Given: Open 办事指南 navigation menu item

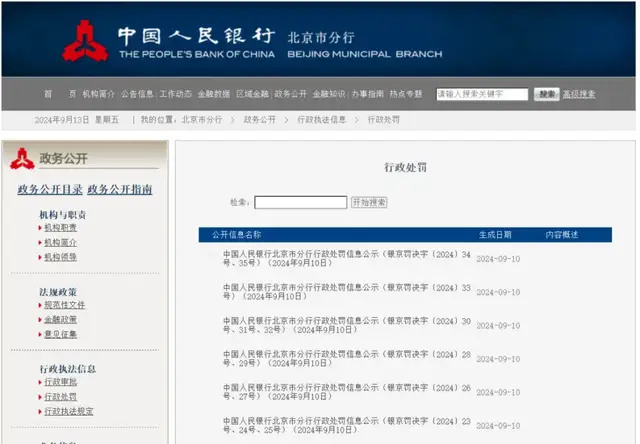Looking at the screenshot, I should (x=368, y=94).
